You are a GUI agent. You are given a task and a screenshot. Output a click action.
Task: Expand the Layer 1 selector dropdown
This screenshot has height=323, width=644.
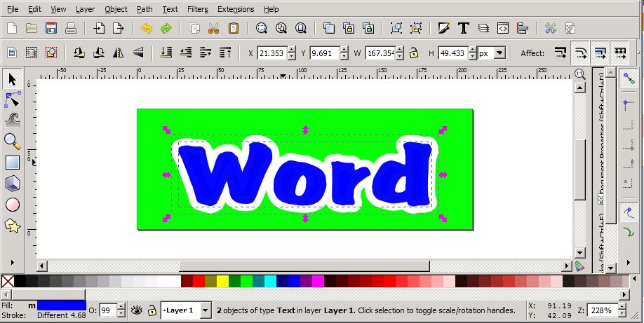204,310
